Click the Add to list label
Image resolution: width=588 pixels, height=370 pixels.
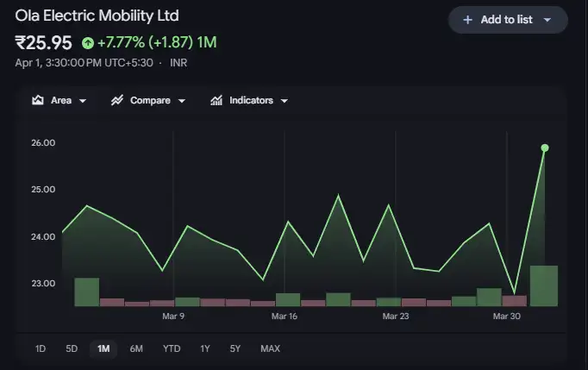pos(507,20)
